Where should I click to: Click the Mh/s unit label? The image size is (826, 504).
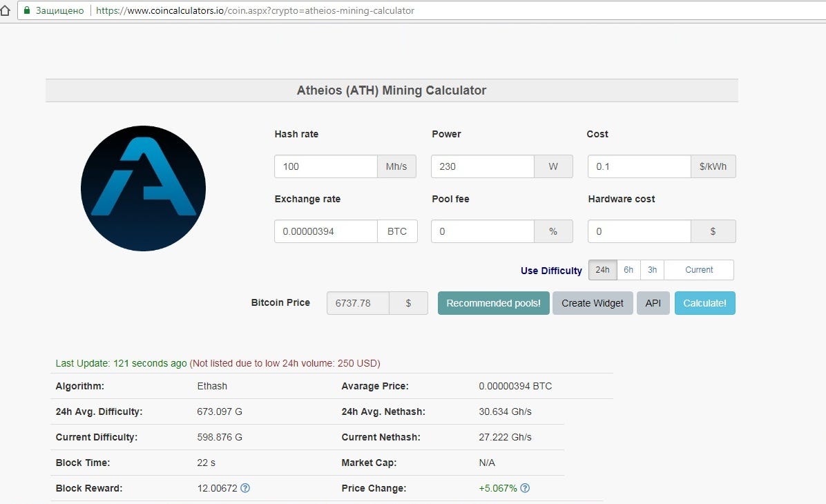coord(396,166)
